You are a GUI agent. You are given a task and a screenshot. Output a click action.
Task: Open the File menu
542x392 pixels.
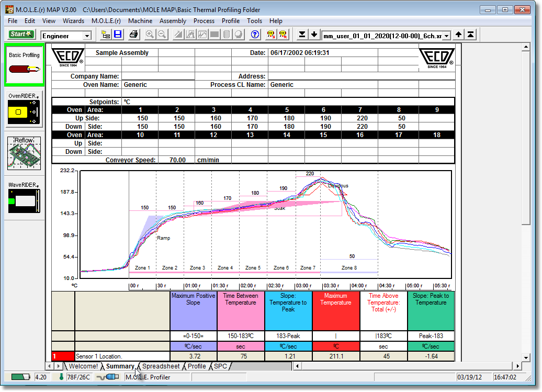coord(13,21)
